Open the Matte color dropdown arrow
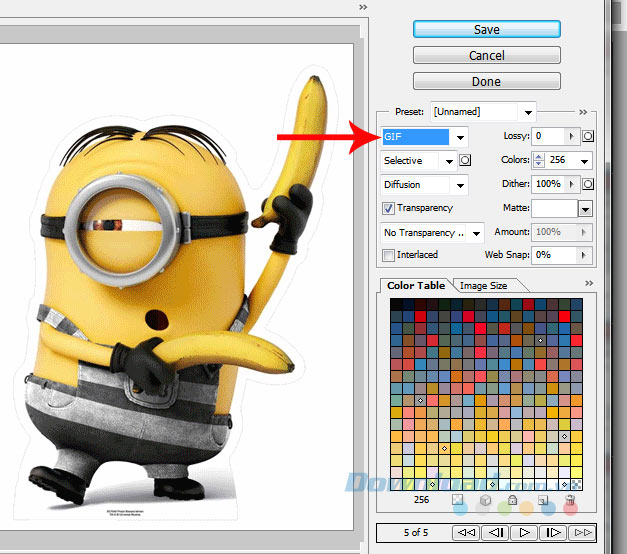The width and height of the screenshot is (627, 554). 585,209
